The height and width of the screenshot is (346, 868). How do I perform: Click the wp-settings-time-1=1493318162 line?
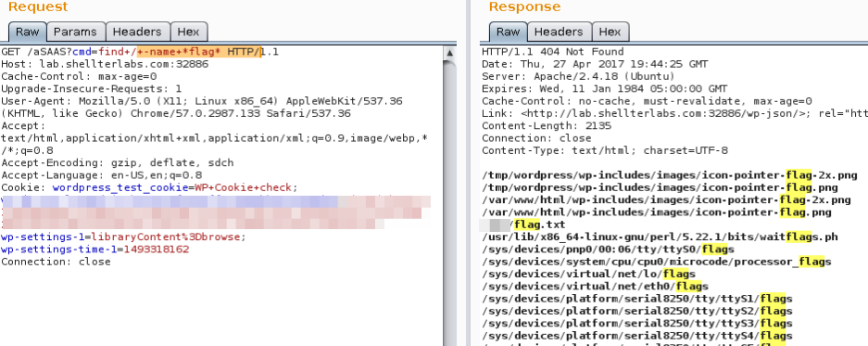94,250
